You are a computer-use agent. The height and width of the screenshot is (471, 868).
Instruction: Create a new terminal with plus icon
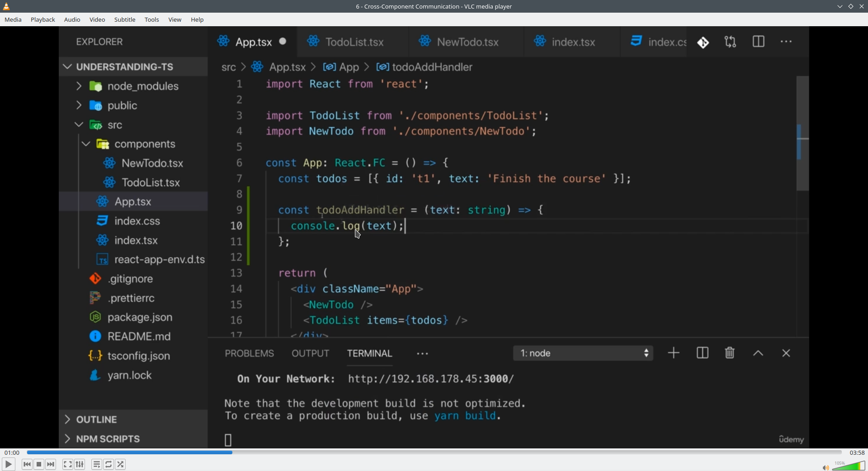point(674,353)
